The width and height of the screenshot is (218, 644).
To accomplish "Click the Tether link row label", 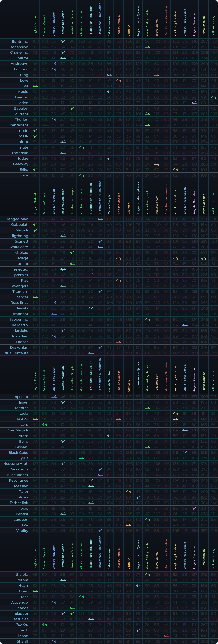I will 19,503.
